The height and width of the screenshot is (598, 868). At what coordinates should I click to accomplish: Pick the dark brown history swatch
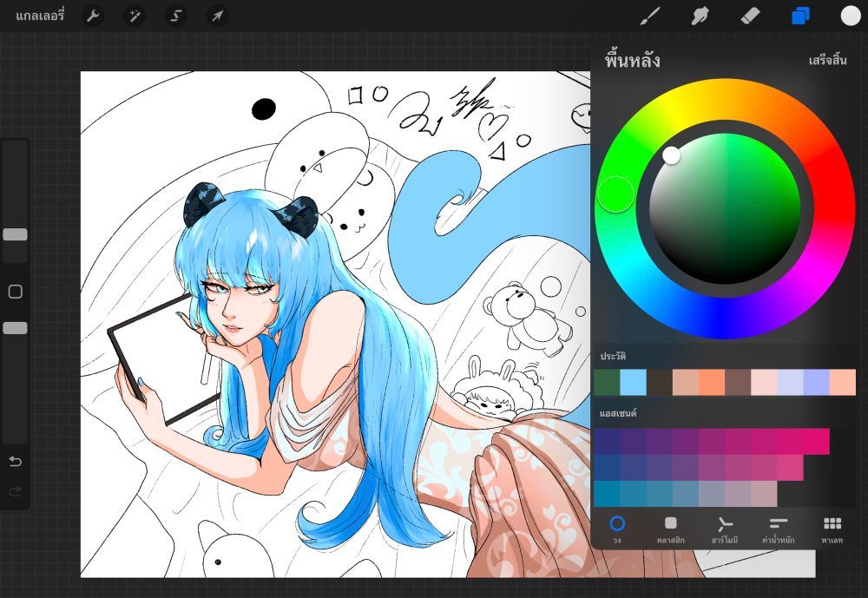click(x=659, y=383)
